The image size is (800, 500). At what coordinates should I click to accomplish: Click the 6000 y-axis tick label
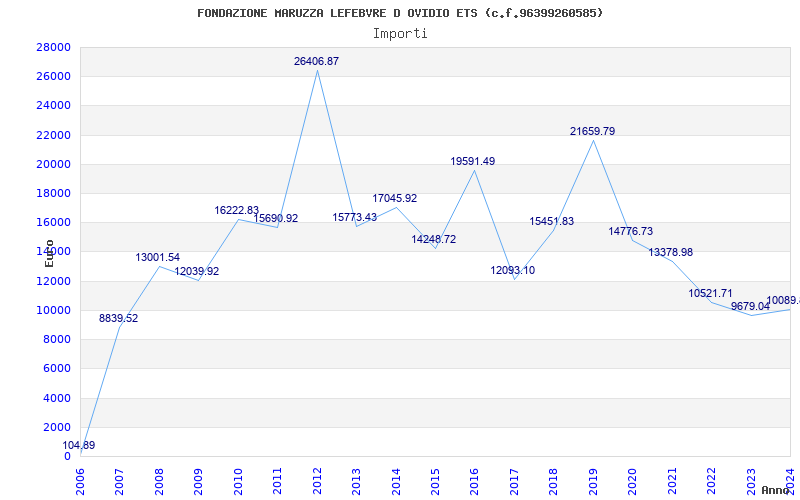point(56,368)
